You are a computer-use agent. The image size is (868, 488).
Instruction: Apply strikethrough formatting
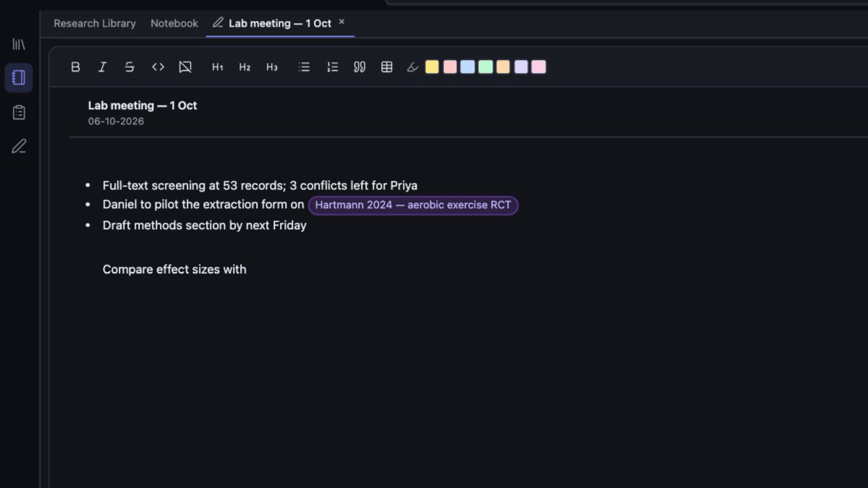pyautogui.click(x=129, y=67)
